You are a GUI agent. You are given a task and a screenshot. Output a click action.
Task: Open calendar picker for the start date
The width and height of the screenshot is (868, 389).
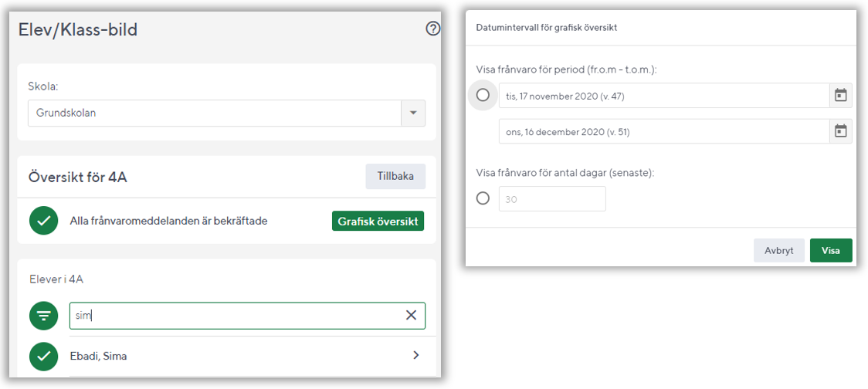click(841, 95)
